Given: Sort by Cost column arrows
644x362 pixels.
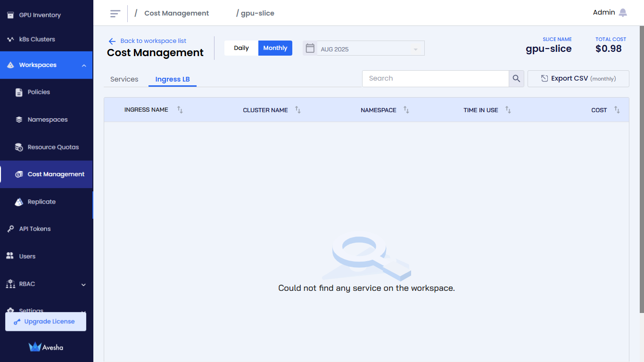Looking at the screenshot, I should pos(617,110).
